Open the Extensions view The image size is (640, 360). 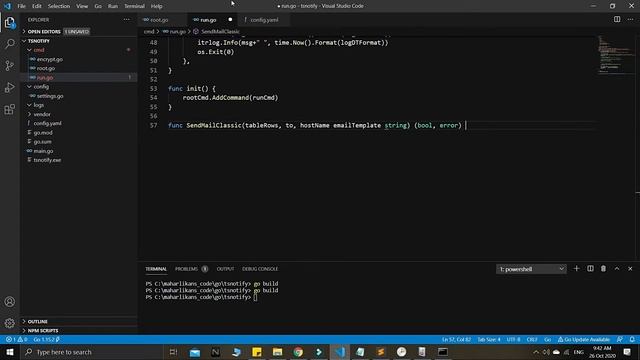(10, 109)
